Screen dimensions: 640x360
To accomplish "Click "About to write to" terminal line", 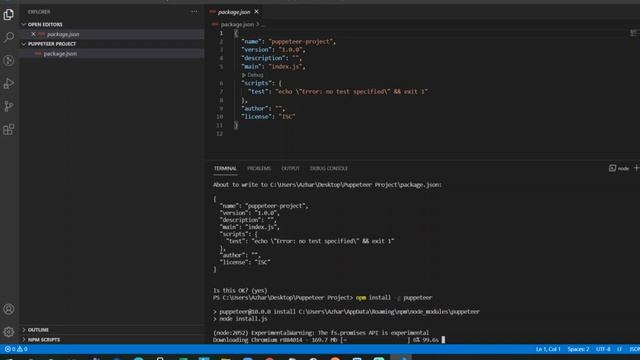I will 327,184.
